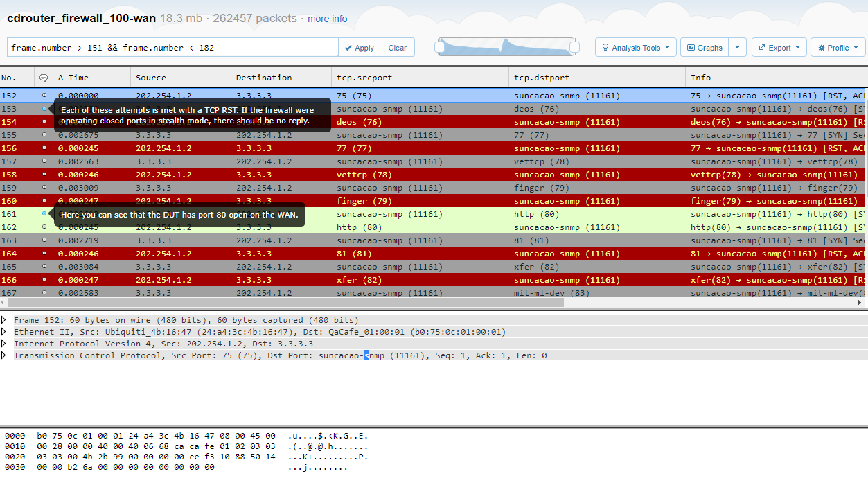Click annotation marker on packet 165

pyautogui.click(x=44, y=267)
